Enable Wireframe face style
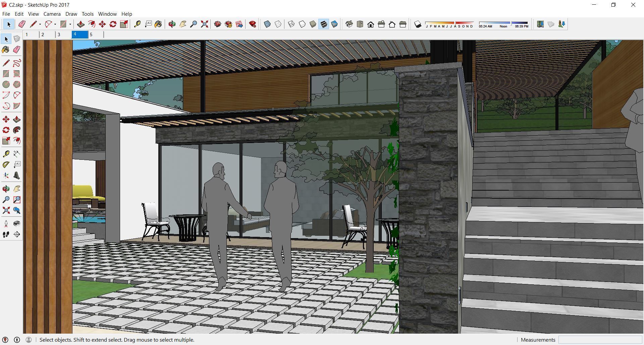This screenshot has width=644, height=345. pos(291,24)
